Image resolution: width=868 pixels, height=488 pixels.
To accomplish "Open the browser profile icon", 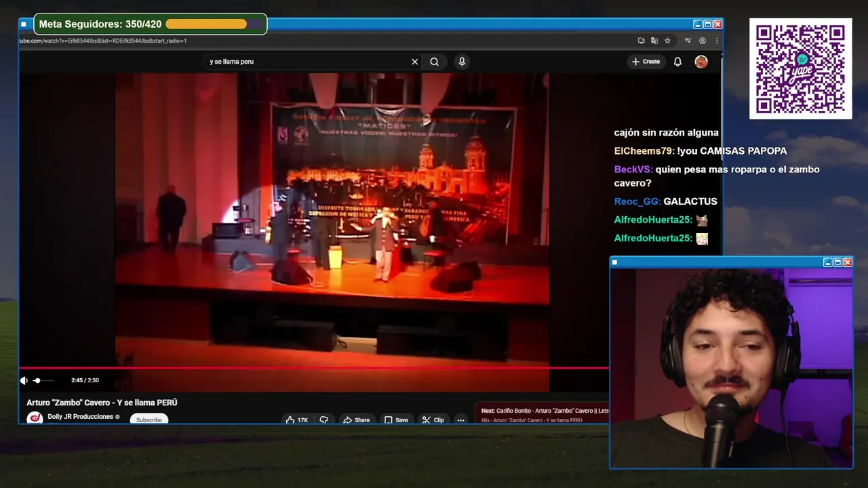I will coord(703,41).
